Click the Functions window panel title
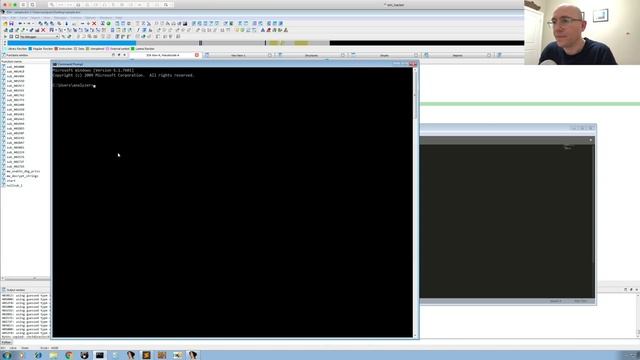This screenshot has height=360, width=640. click(17, 55)
